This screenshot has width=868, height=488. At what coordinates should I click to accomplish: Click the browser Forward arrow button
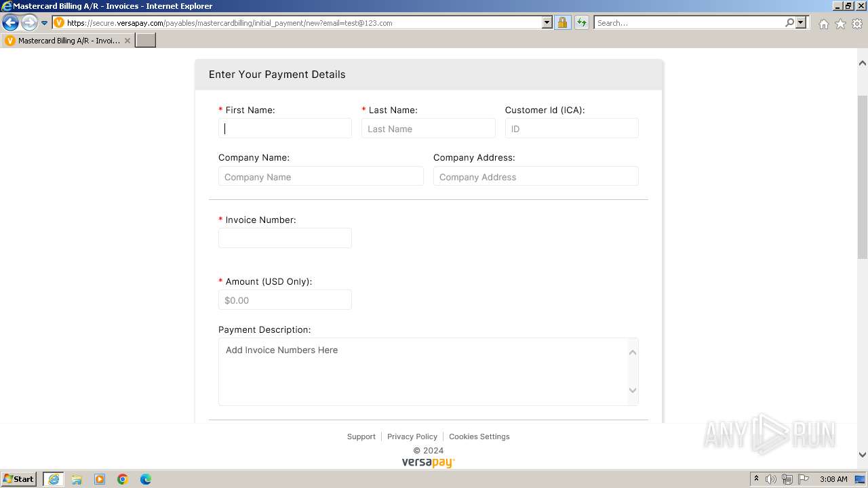29,23
